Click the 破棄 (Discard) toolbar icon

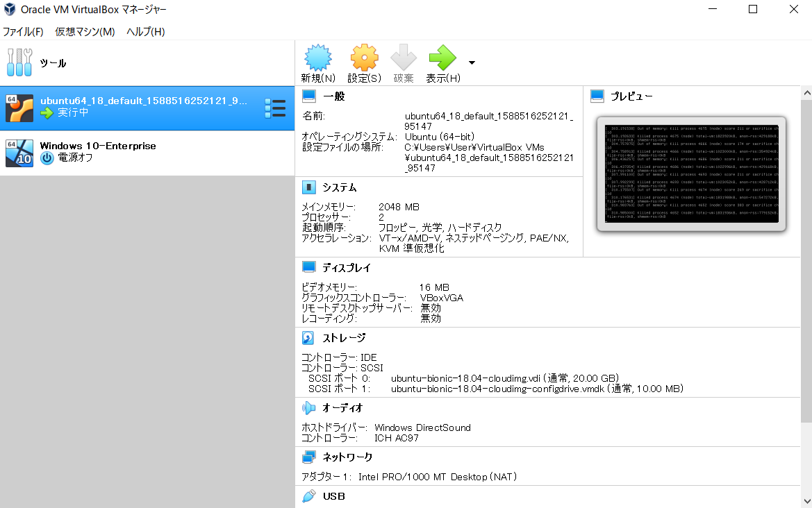(404, 57)
